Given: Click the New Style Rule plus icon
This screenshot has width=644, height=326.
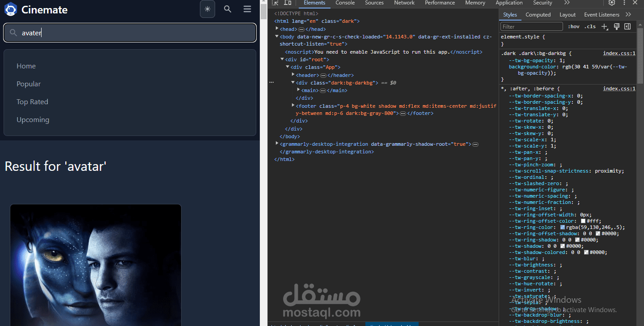Looking at the screenshot, I should coord(605,27).
